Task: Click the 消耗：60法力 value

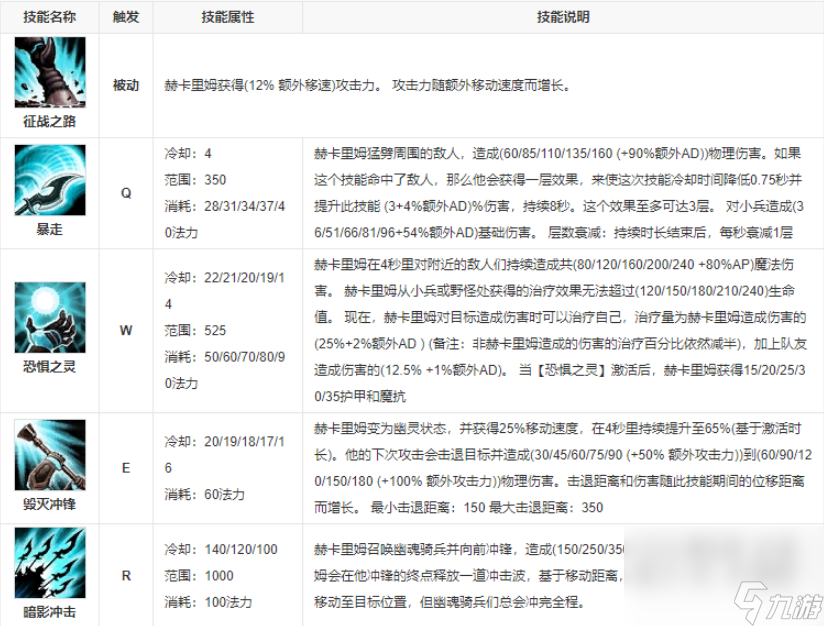Action: tap(204, 494)
